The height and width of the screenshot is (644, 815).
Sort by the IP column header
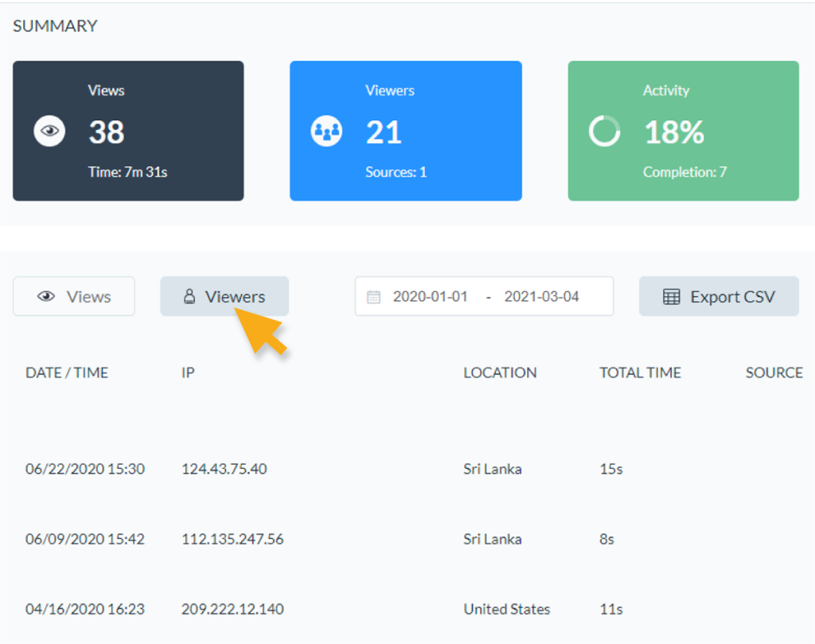(x=188, y=373)
